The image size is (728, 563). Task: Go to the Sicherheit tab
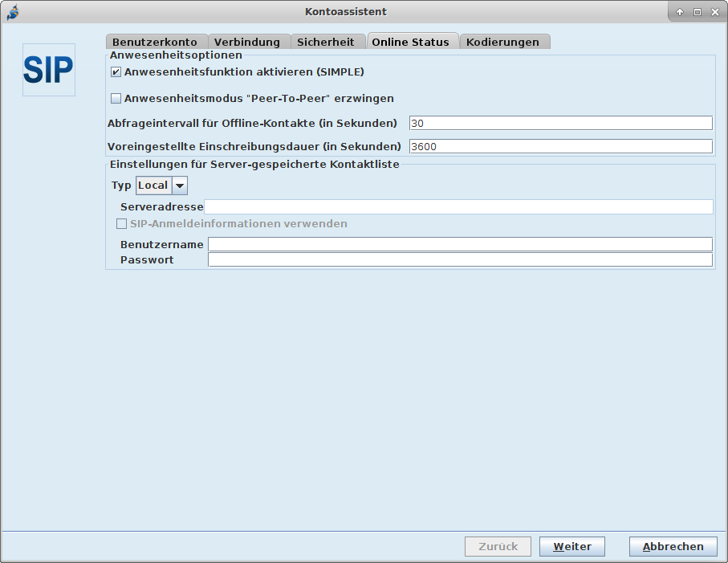point(325,42)
